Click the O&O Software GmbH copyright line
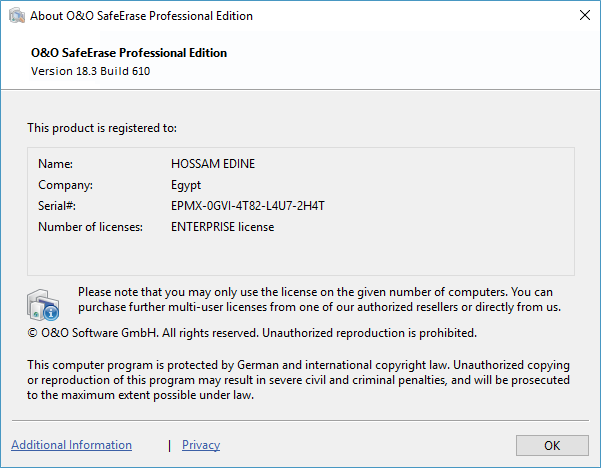 click(252, 333)
